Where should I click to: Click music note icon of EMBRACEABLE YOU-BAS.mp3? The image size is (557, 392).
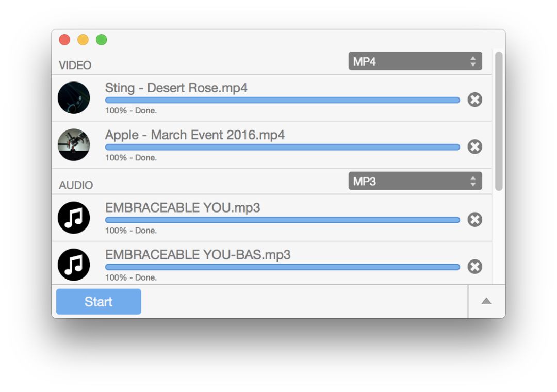pos(74,265)
